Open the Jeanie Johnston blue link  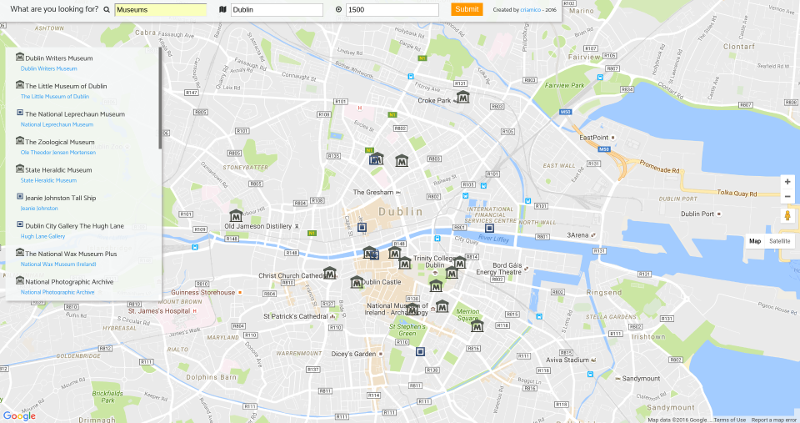(39, 208)
